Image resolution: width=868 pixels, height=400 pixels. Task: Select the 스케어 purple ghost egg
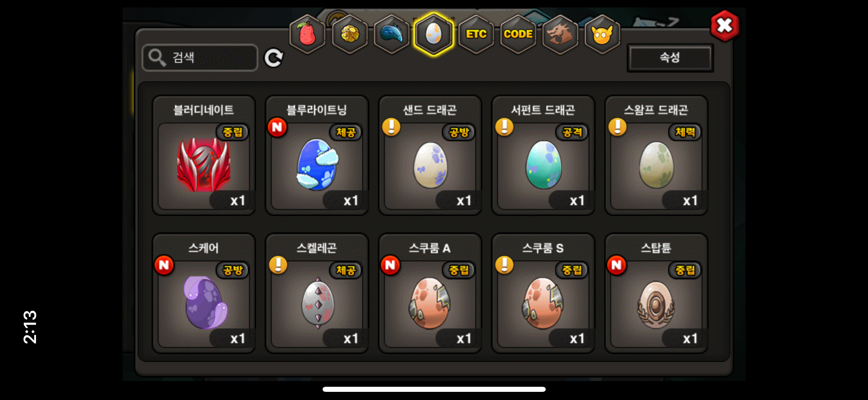click(x=204, y=293)
